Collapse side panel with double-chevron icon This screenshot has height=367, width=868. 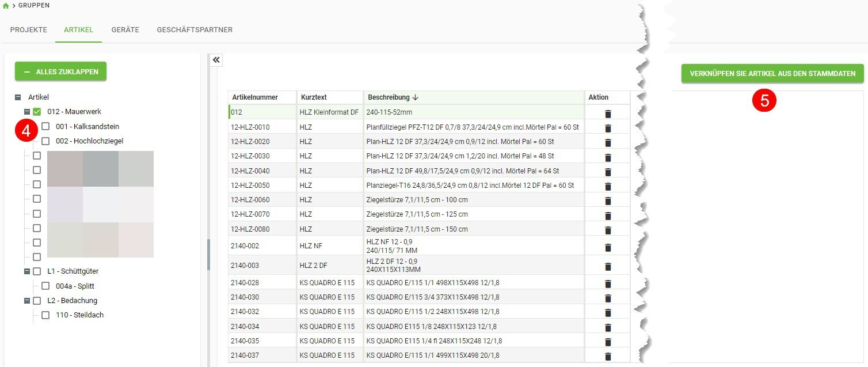tap(216, 60)
